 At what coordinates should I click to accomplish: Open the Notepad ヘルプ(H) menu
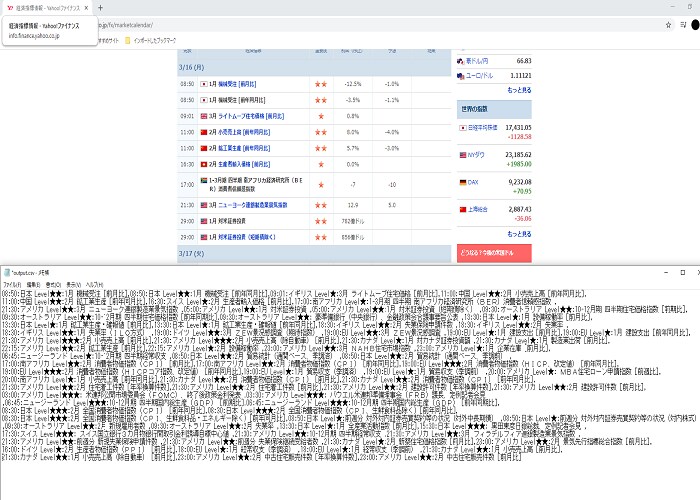click(95, 284)
